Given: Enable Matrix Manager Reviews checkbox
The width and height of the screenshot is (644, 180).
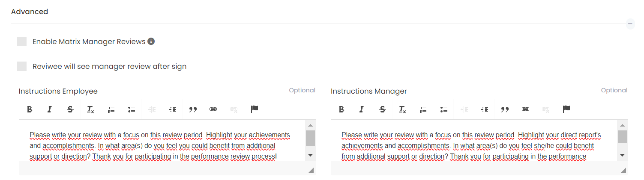Looking at the screenshot, I should (22, 41).
